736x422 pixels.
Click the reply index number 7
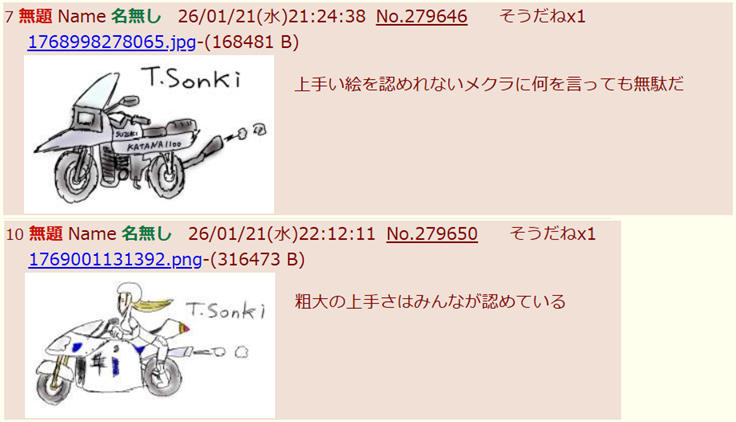[9, 17]
